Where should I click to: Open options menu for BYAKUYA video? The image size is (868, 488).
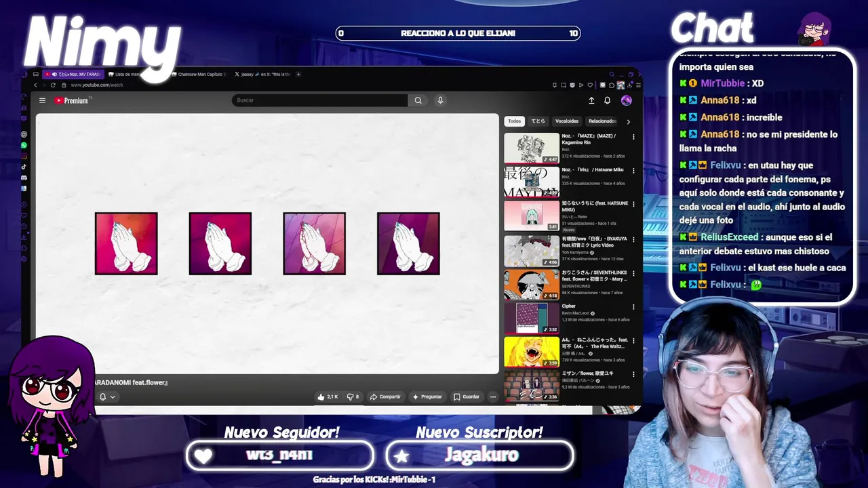(x=633, y=239)
